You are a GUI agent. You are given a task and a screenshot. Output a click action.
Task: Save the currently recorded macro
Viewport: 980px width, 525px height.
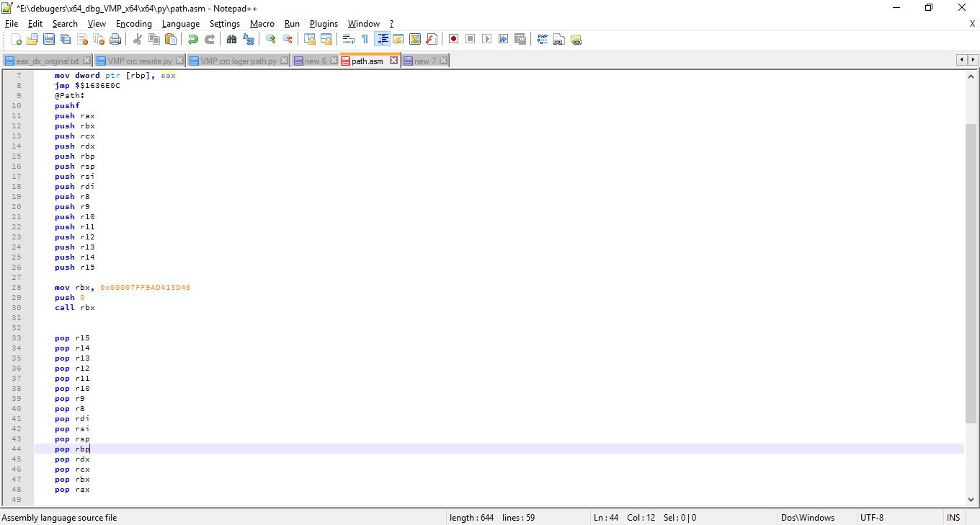tap(520, 40)
